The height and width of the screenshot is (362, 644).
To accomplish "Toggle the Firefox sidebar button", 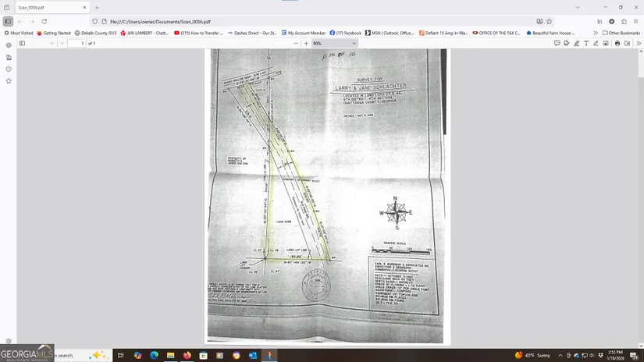I will (x=8, y=21).
